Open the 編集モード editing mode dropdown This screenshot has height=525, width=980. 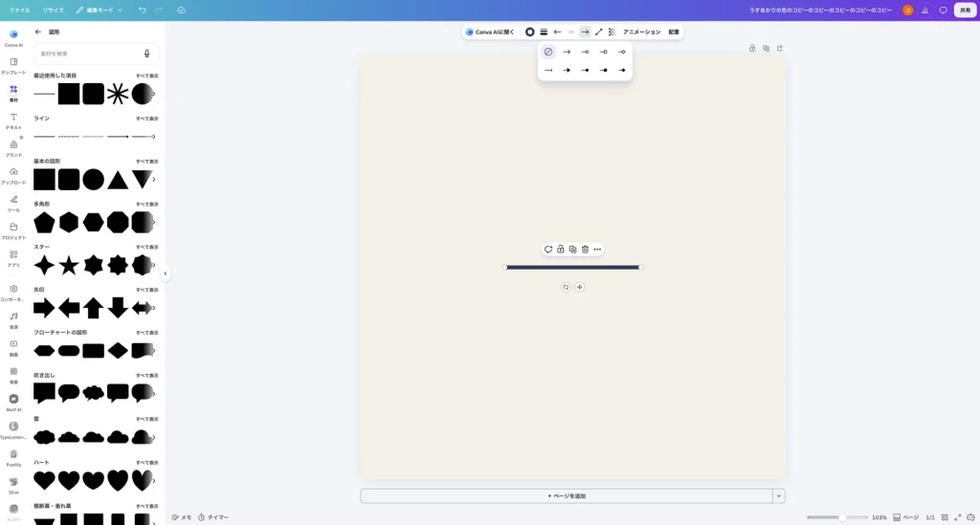click(99, 10)
